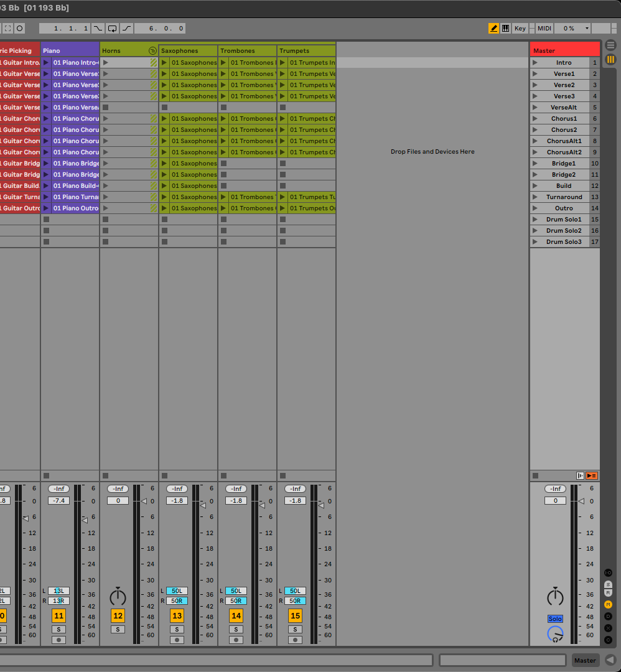621x672 pixels.
Task: Select the Chorus1 scene name
Action: coord(564,119)
